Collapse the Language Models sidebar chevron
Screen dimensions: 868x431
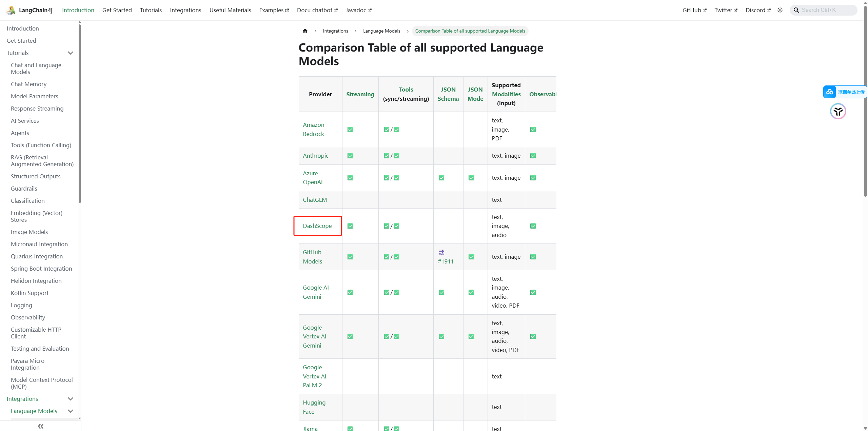pyautogui.click(x=71, y=411)
